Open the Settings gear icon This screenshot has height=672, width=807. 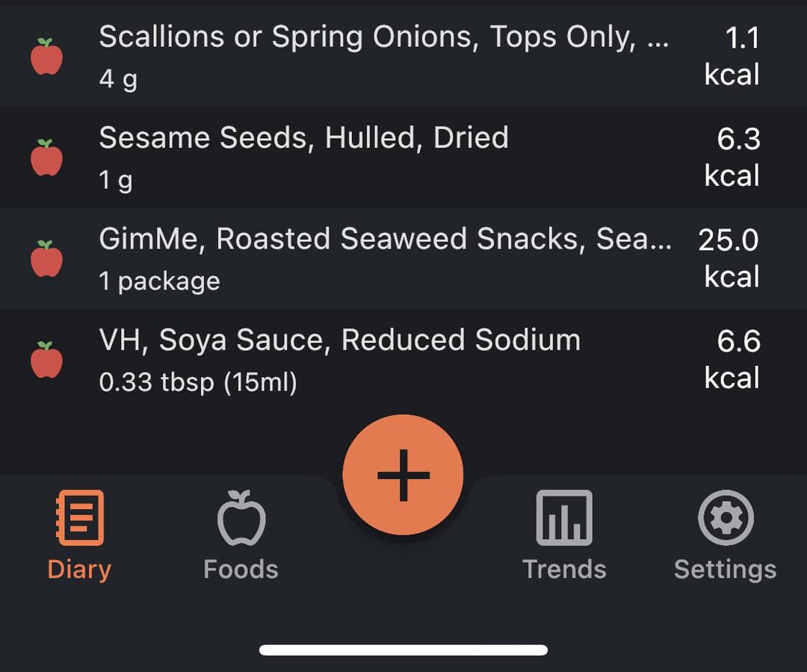(725, 517)
